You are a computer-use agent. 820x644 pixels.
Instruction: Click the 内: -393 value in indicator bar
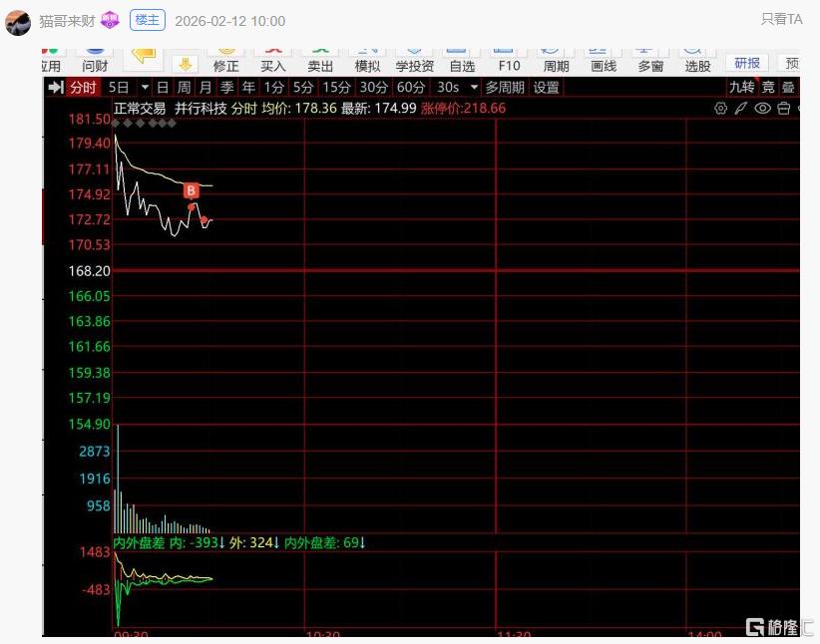[198, 542]
